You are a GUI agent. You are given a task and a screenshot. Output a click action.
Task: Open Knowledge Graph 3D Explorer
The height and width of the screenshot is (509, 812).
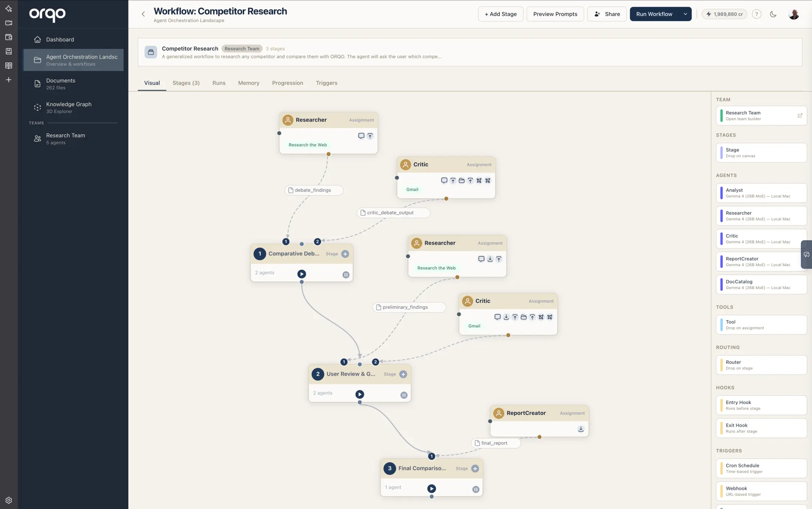(73, 107)
